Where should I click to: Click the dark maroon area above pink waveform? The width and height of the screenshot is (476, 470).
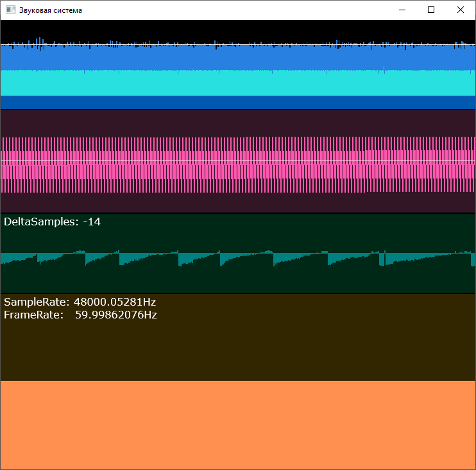[237, 122]
